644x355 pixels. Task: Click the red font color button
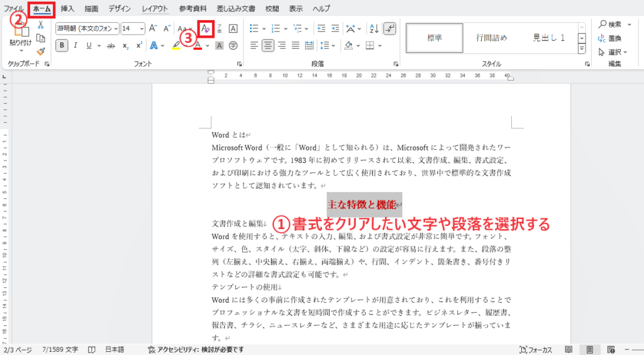pyautogui.click(x=197, y=45)
